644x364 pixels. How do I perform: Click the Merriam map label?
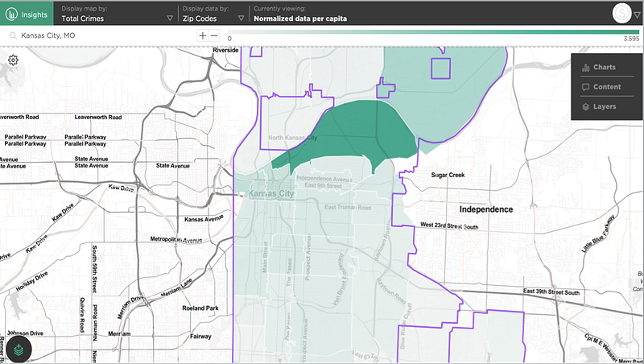[119, 334]
